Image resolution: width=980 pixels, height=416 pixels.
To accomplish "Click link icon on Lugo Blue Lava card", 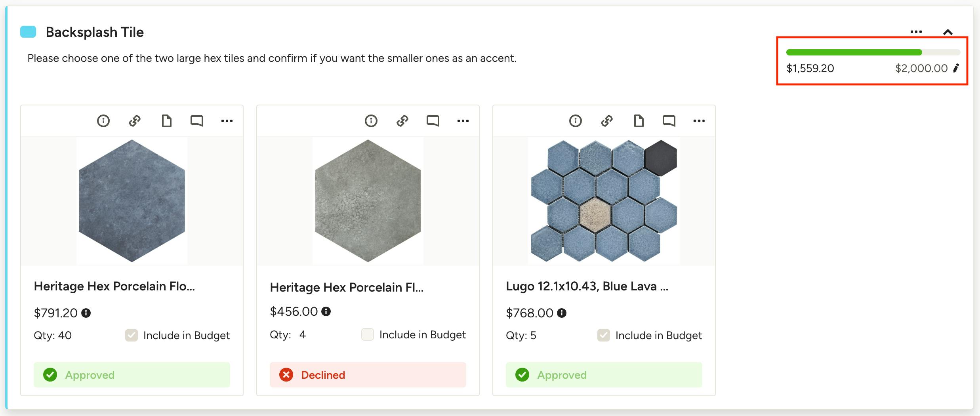I will pos(607,120).
